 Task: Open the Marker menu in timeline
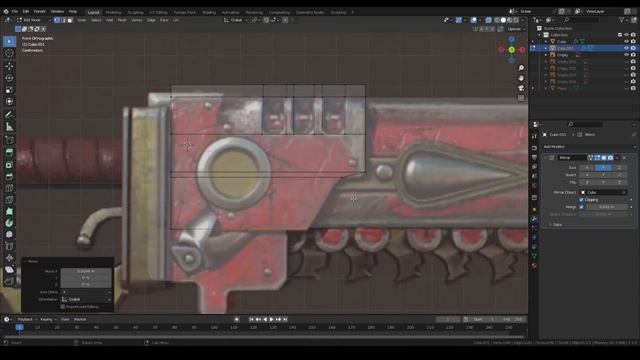click(80, 319)
